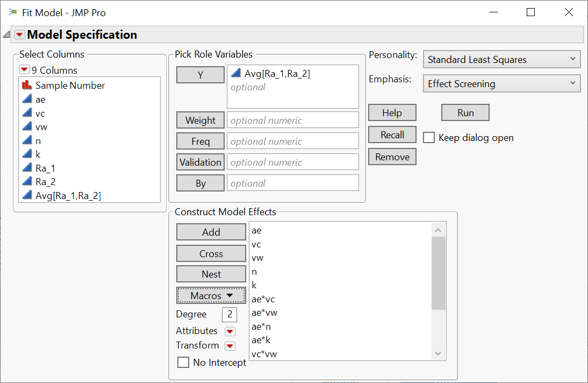Click the Degree number field
The image size is (588, 383).
(x=230, y=315)
